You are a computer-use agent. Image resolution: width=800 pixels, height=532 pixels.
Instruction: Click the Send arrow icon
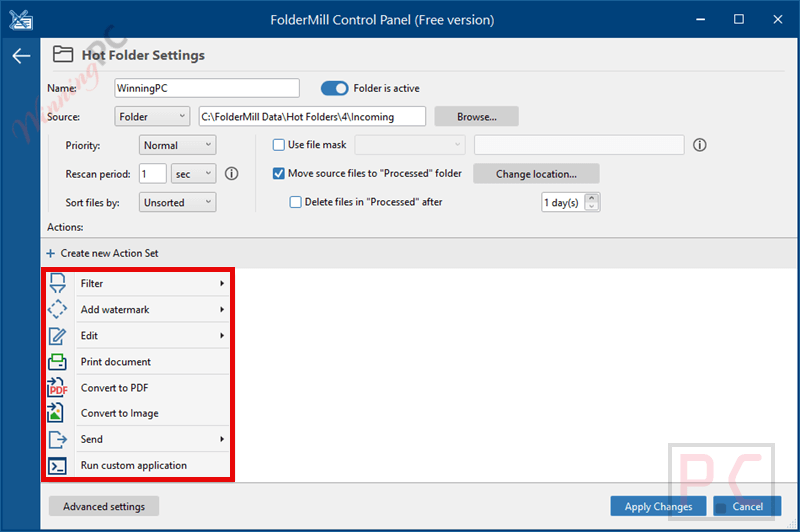(x=57, y=439)
